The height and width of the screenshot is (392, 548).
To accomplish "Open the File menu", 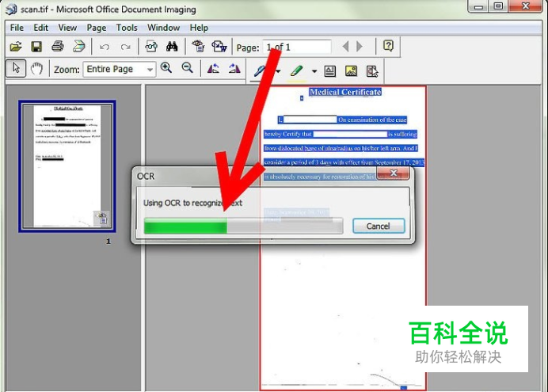I will tap(17, 27).
